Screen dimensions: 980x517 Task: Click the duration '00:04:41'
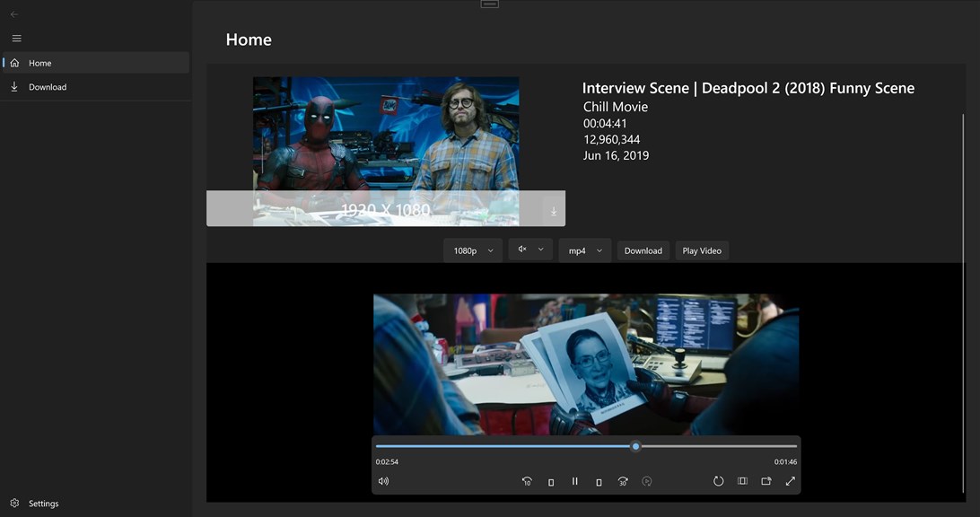pyautogui.click(x=605, y=124)
